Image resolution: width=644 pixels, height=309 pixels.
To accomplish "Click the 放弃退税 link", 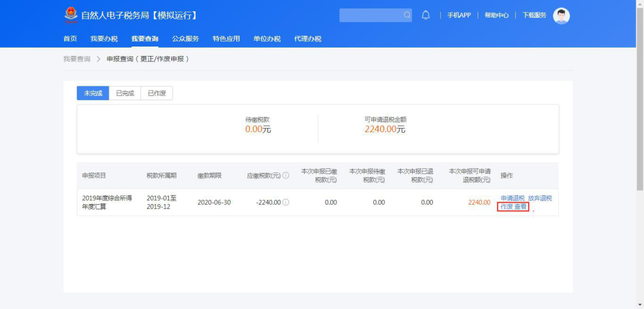I will pyautogui.click(x=540, y=198).
